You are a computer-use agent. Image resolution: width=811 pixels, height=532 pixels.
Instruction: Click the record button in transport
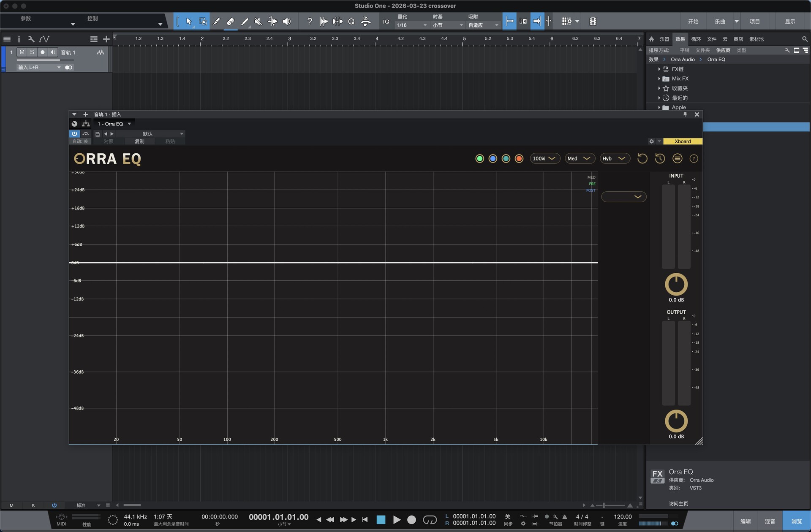coord(411,520)
